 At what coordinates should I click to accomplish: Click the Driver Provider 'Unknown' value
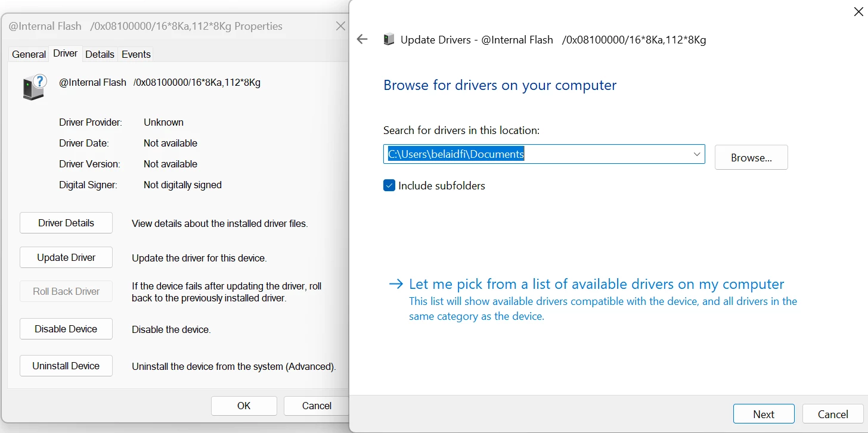tap(163, 122)
